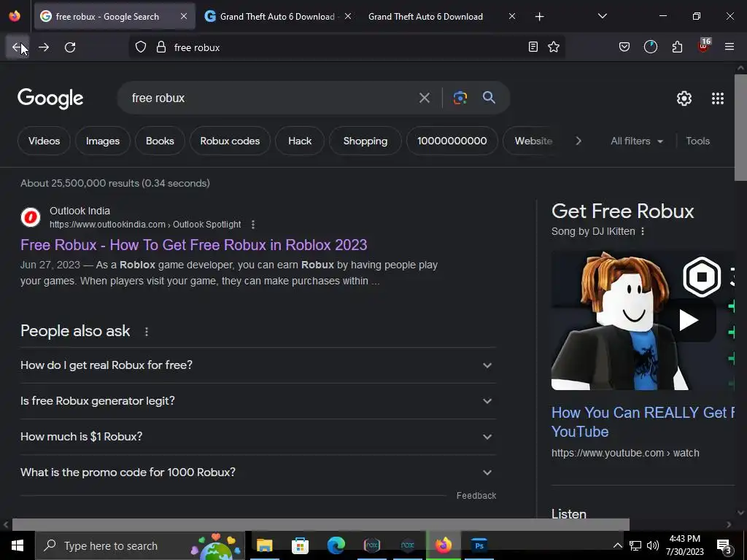Click the vertical page scrollbar thumb
Image resolution: width=747 pixels, height=560 pixels.
pos(740,127)
